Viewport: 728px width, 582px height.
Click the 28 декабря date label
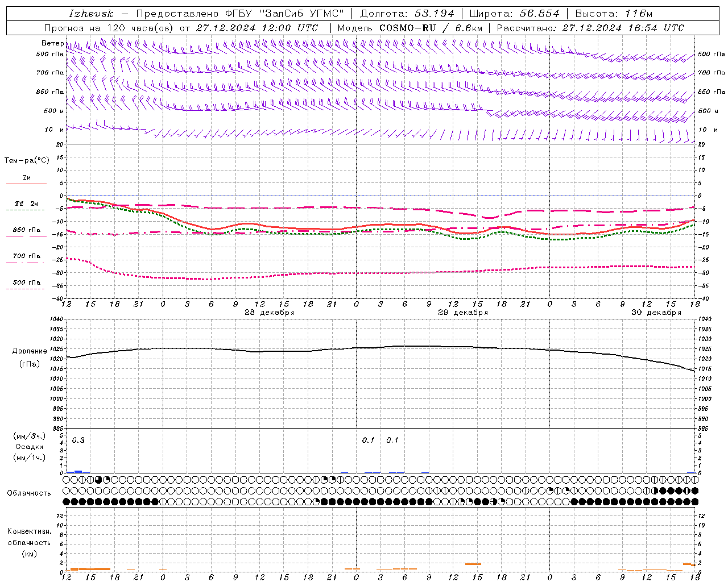coord(269,313)
